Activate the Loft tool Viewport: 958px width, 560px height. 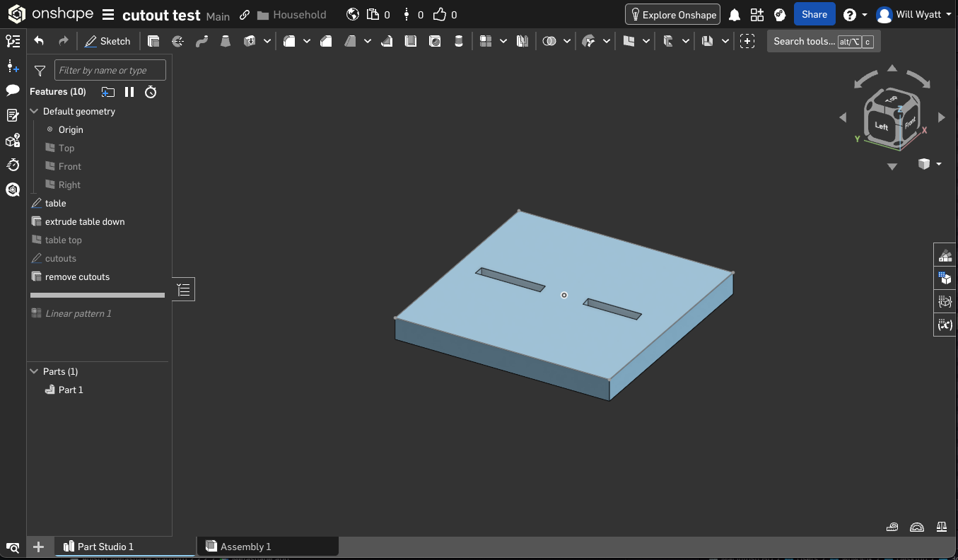pos(226,42)
